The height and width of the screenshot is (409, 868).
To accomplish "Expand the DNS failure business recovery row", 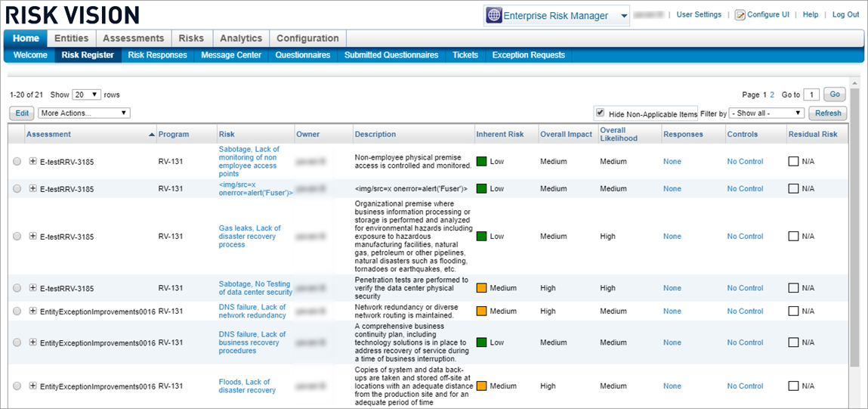I will pos(32,342).
